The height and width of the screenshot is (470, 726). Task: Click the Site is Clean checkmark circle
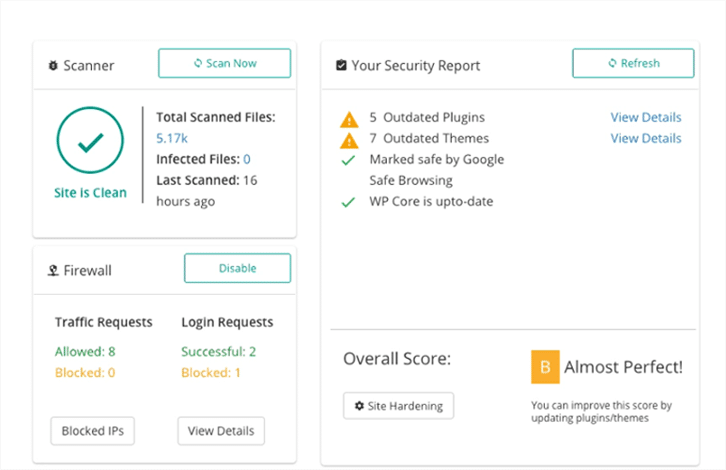click(90, 140)
